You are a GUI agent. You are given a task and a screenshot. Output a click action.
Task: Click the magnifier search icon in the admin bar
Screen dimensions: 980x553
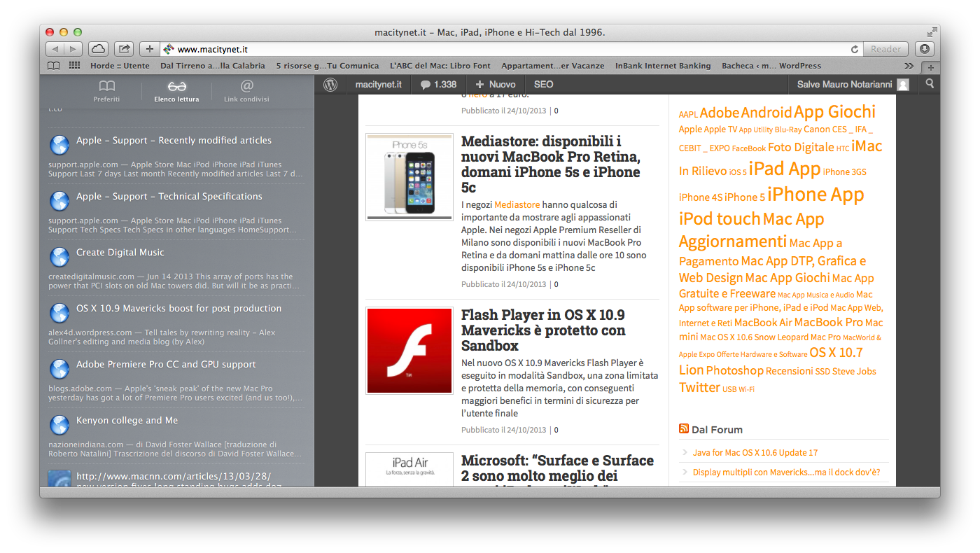pyautogui.click(x=930, y=84)
